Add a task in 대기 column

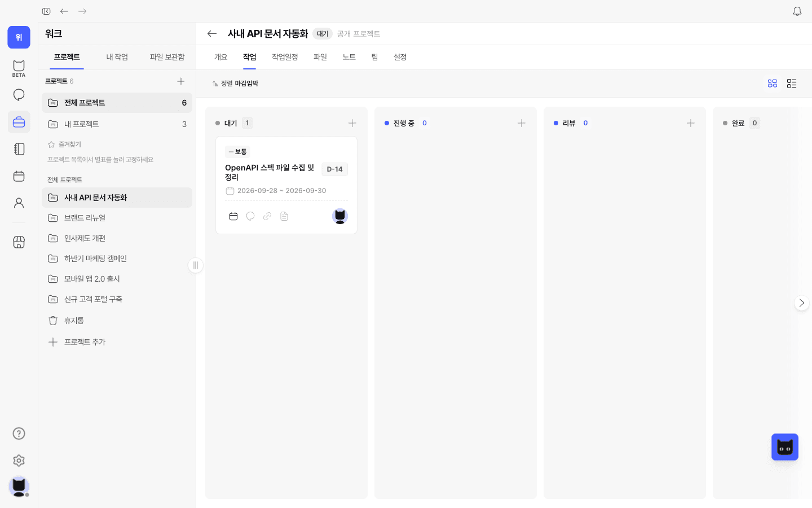click(352, 123)
